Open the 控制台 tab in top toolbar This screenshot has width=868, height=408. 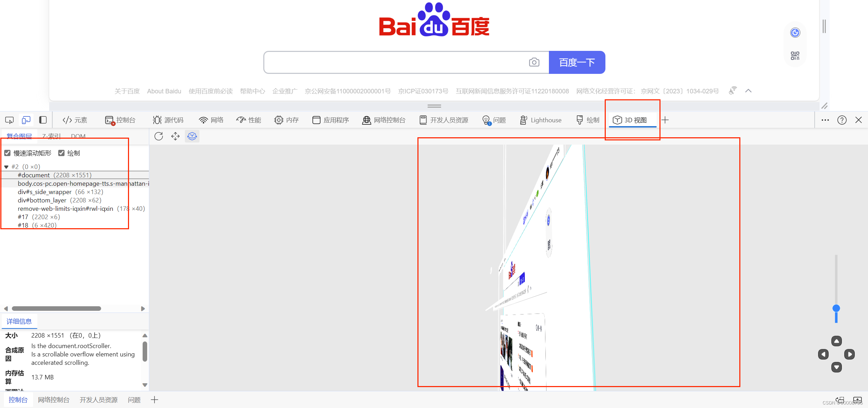point(120,120)
